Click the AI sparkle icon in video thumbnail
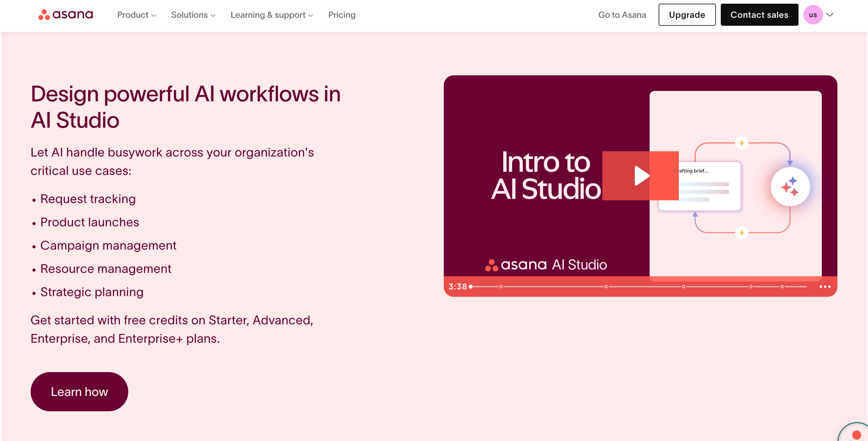This screenshot has height=441, width=868. [x=790, y=187]
